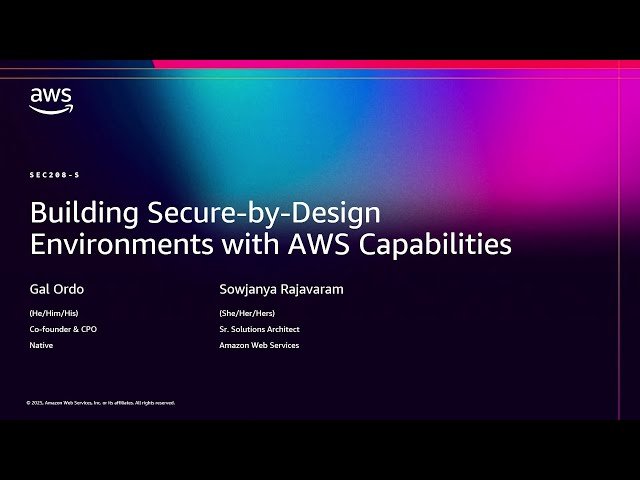Select the speaker name Sowjanya Rajavaram
The image size is (640, 480).
[279, 289]
